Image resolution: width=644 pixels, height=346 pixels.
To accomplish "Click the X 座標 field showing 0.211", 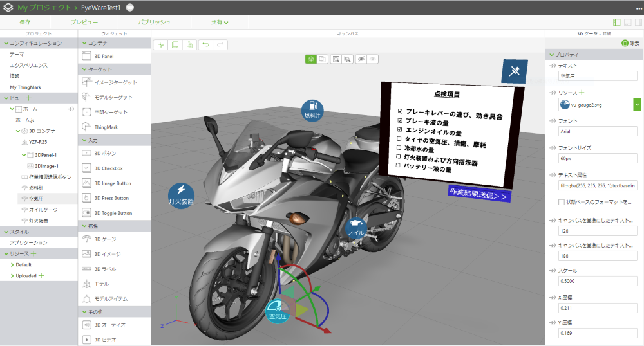I will pyautogui.click(x=597, y=308).
